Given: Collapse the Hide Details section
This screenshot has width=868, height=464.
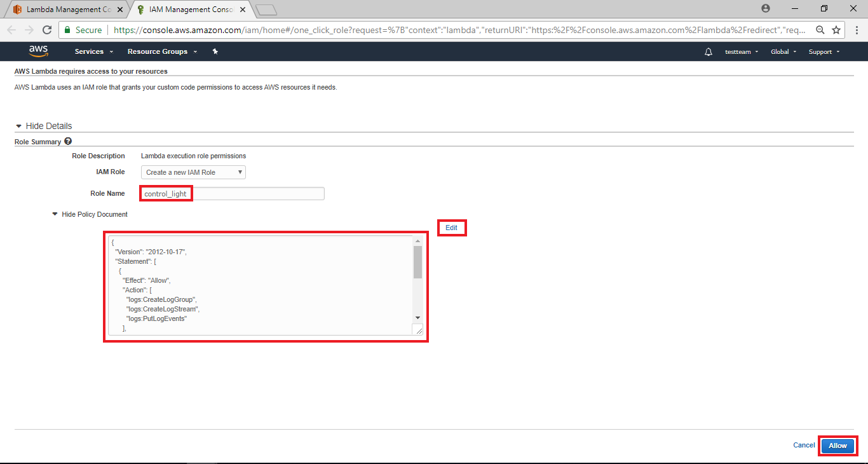Looking at the screenshot, I should 44,126.
